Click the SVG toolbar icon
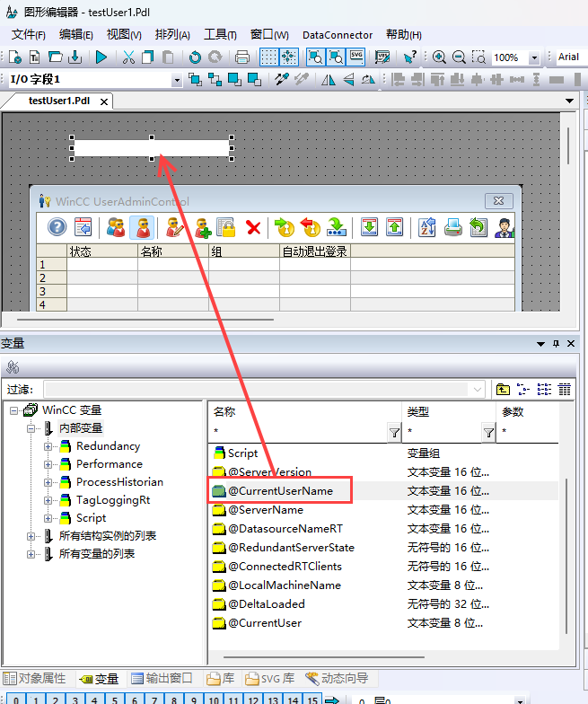 point(356,57)
